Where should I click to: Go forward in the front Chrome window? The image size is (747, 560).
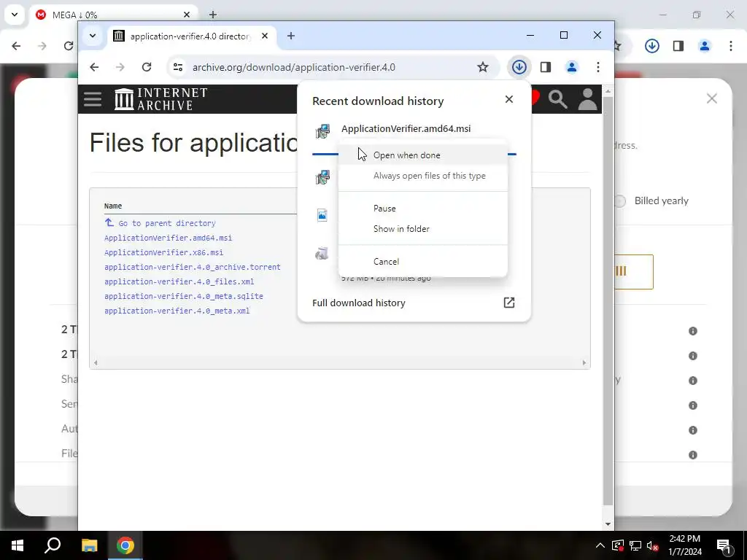(120, 67)
